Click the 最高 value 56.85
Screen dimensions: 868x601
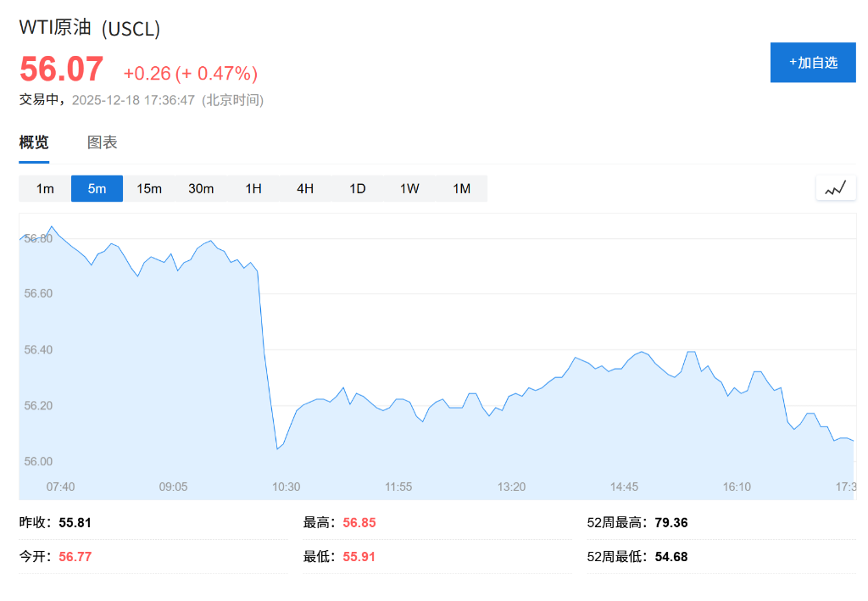[x=359, y=522]
